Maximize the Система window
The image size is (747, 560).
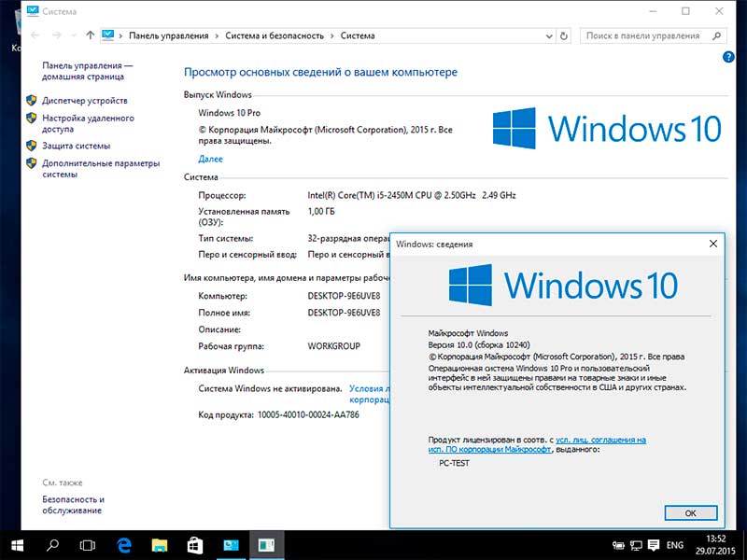pos(685,11)
